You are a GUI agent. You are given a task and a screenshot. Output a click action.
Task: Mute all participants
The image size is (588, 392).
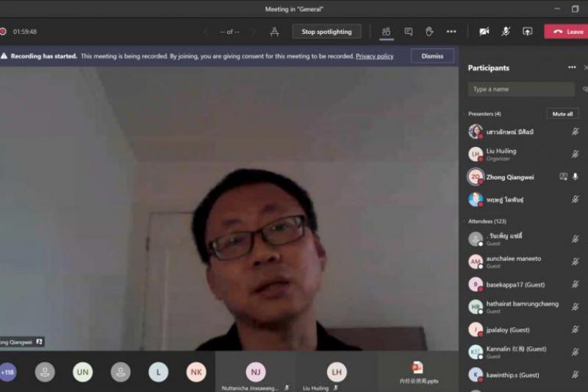pyautogui.click(x=562, y=114)
